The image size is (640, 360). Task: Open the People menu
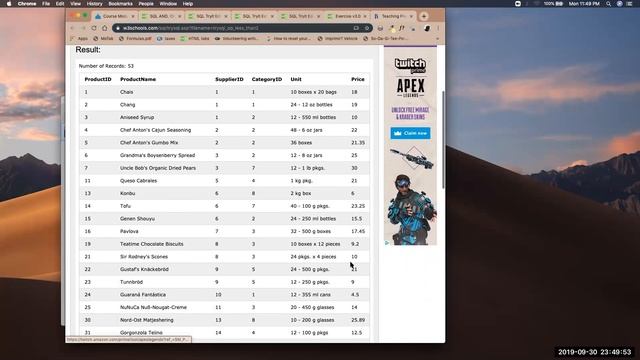click(x=146, y=4)
